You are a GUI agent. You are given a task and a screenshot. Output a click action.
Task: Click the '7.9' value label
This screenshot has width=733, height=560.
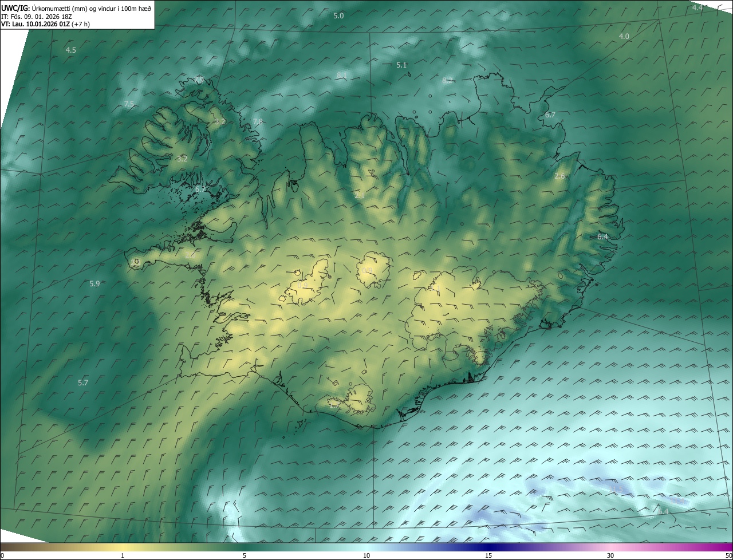click(x=199, y=80)
